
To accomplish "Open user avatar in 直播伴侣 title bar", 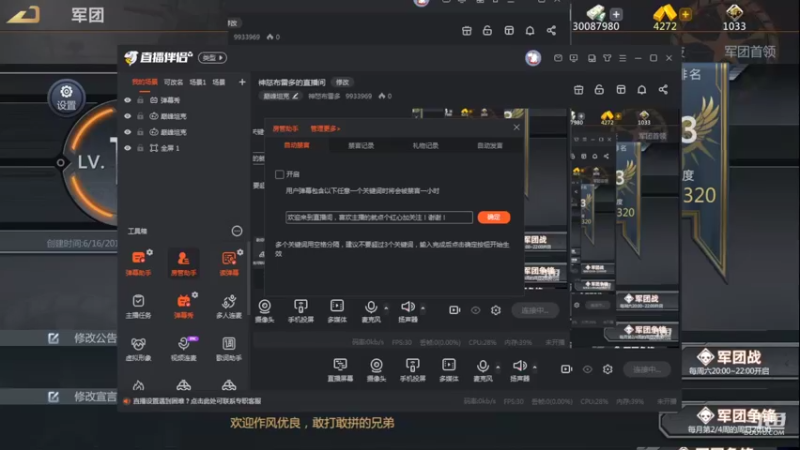I will (x=533, y=58).
